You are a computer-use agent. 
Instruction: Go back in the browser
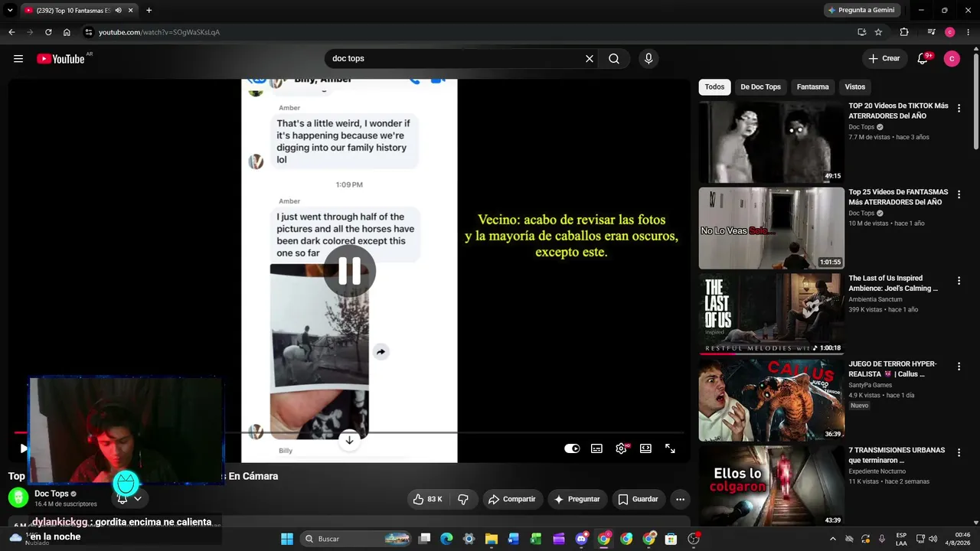click(x=11, y=32)
